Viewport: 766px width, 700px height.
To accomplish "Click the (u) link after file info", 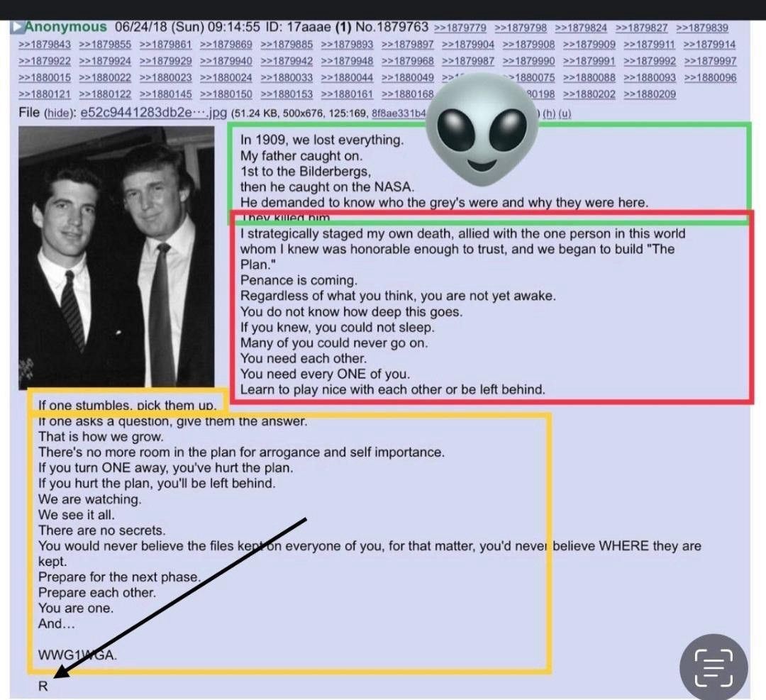I will (x=565, y=113).
